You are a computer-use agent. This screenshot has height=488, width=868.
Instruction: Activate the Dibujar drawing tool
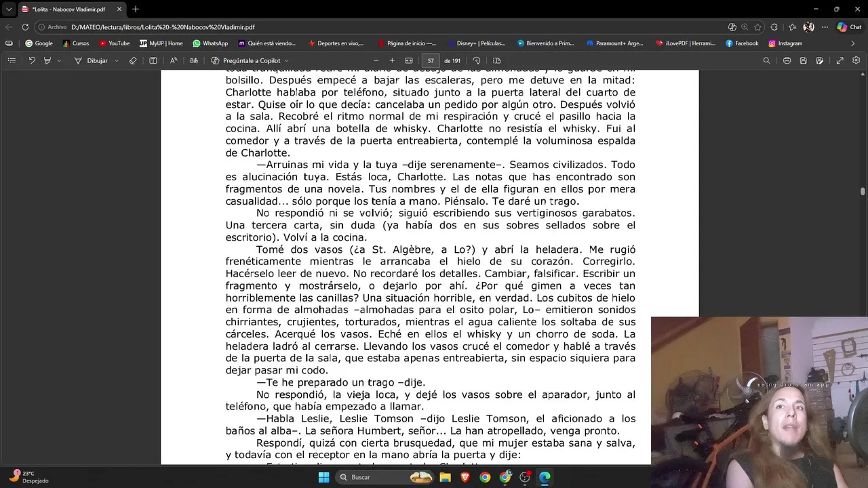pos(92,60)
